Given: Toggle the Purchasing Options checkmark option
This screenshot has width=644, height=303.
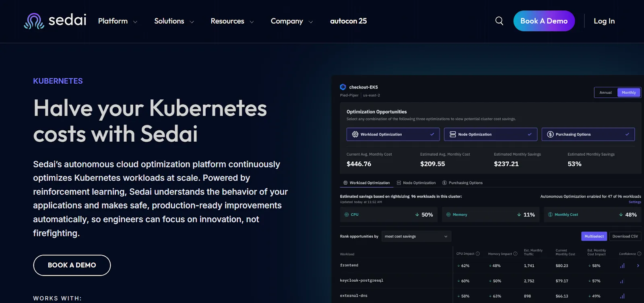Looking at the screenshot, I should 588,134.
